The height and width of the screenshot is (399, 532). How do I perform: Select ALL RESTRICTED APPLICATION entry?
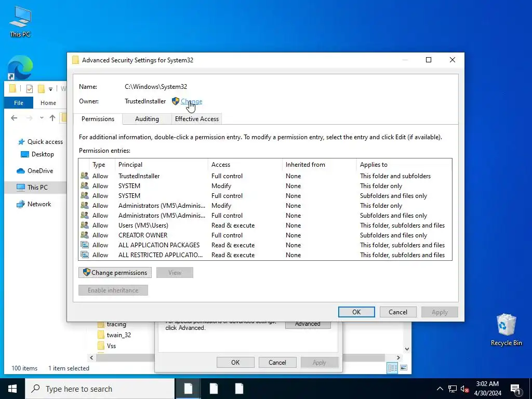(x=265, y=255)
